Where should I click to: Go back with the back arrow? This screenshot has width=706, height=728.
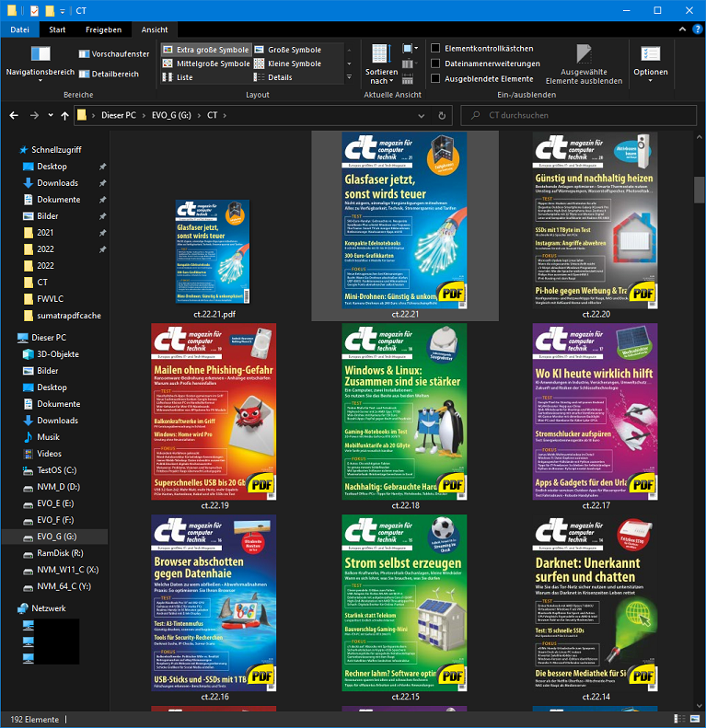[x=15, y=116]
